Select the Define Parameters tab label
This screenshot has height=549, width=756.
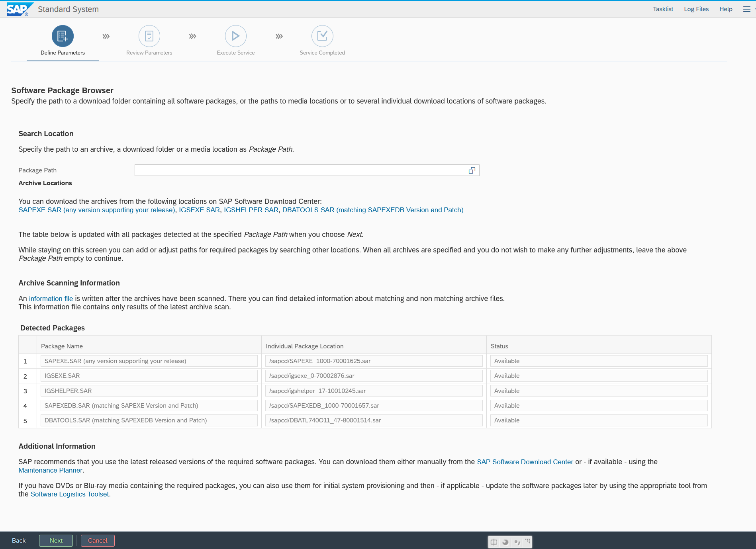pos(63,53)
